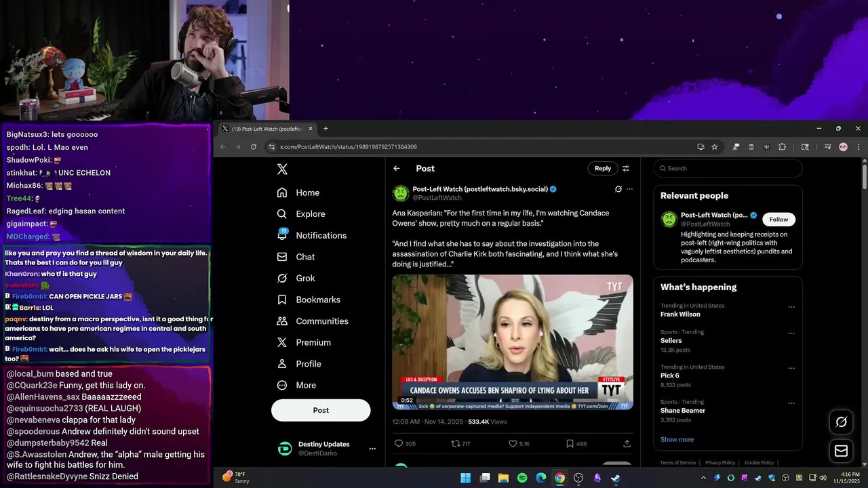868x488 pixels.
Task: Reload the page in Chrome
Action: (254, 147)
